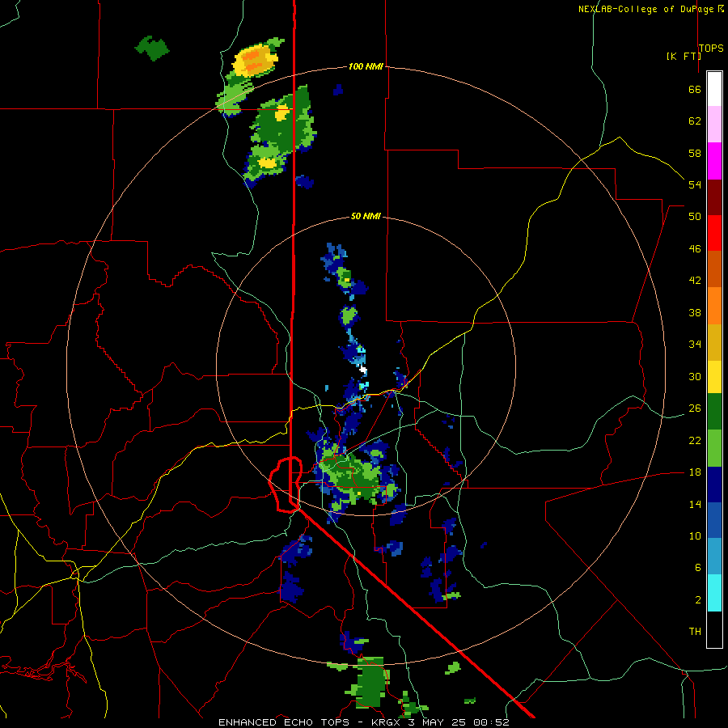Select the 34 scale value
The height and width of the screenshot is (728, 728).
point(695,345)
